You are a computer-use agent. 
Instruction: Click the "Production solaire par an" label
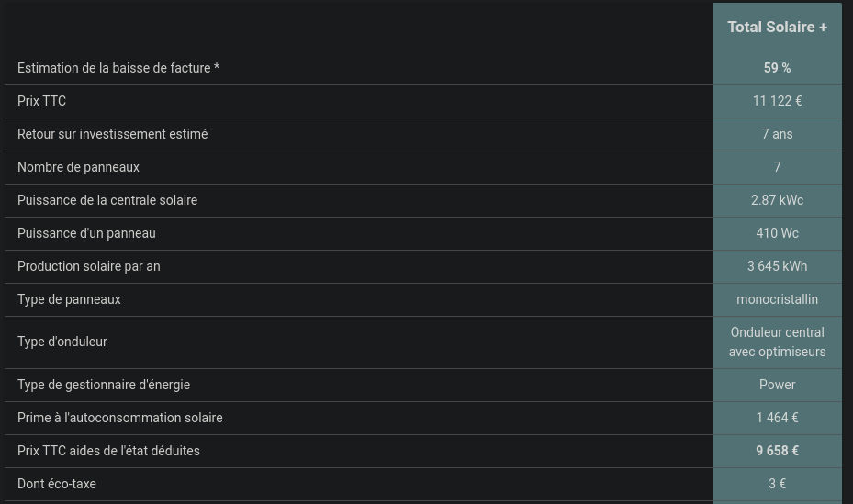88,266
